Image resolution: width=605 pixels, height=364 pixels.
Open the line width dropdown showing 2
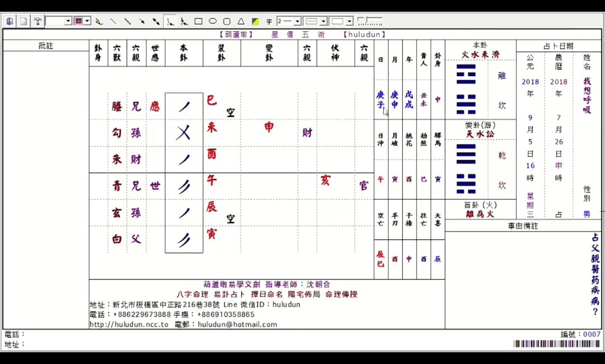[x=297, y=21]
